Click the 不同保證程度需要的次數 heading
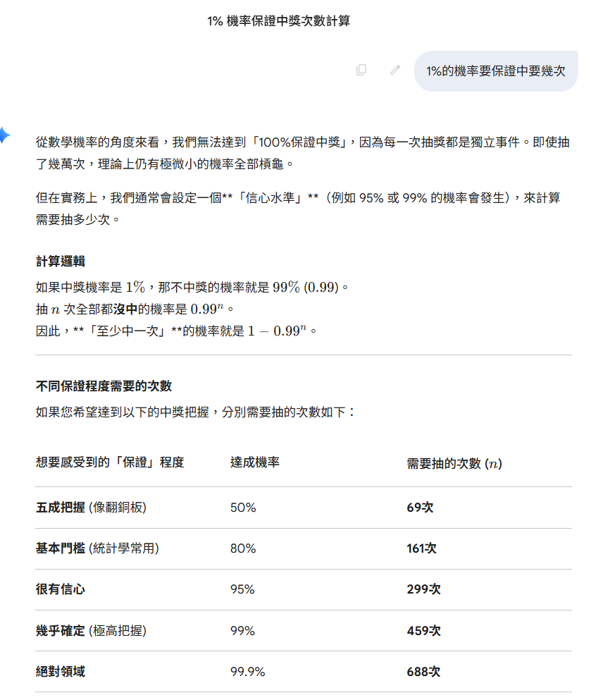 click(x=104, y=386)
